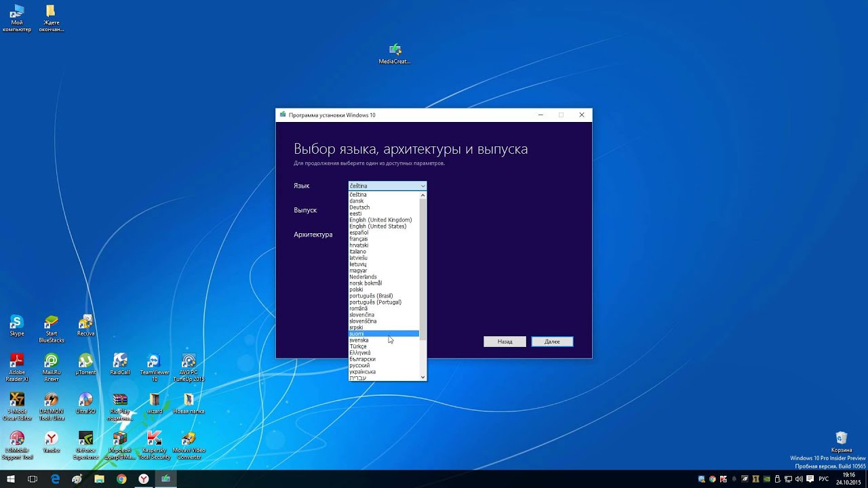Screen dimensions: 868x488
Task: Open 5-Mode Oscar Editor shortcut
Action: tap(17, 406)
